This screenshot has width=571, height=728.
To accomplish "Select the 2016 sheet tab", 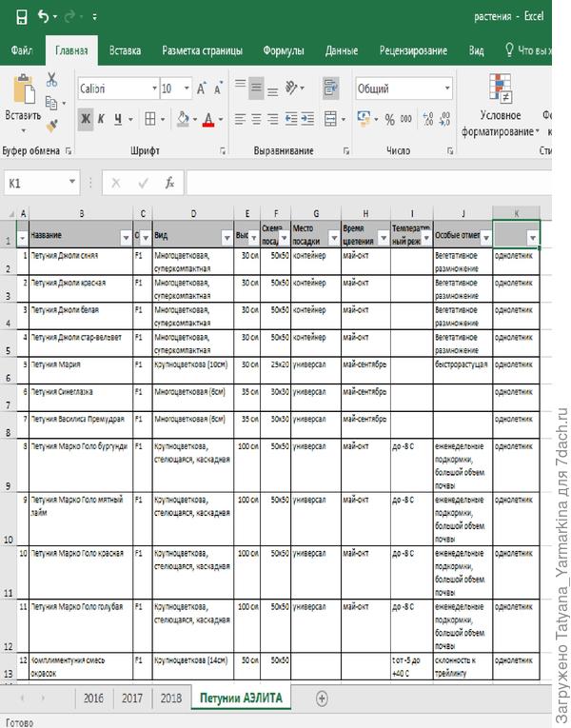I will click(x=93, y=698).
